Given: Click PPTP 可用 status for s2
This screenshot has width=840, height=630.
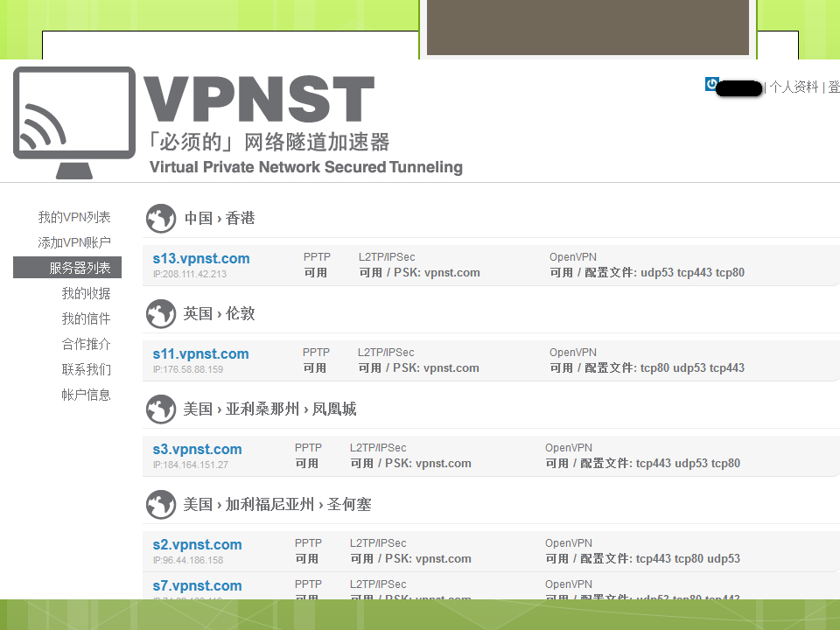Looking at the screenshot, I should point(307,558).
